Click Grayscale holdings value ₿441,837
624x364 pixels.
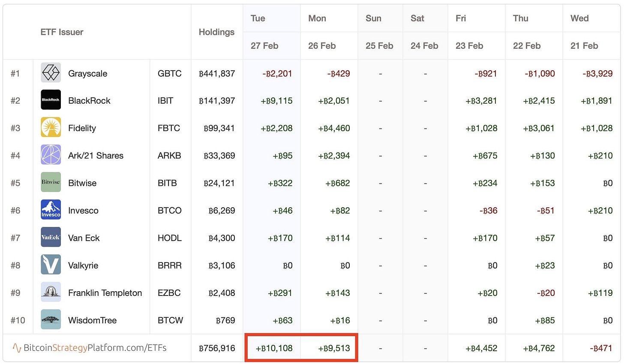click(x=217, y=73)
